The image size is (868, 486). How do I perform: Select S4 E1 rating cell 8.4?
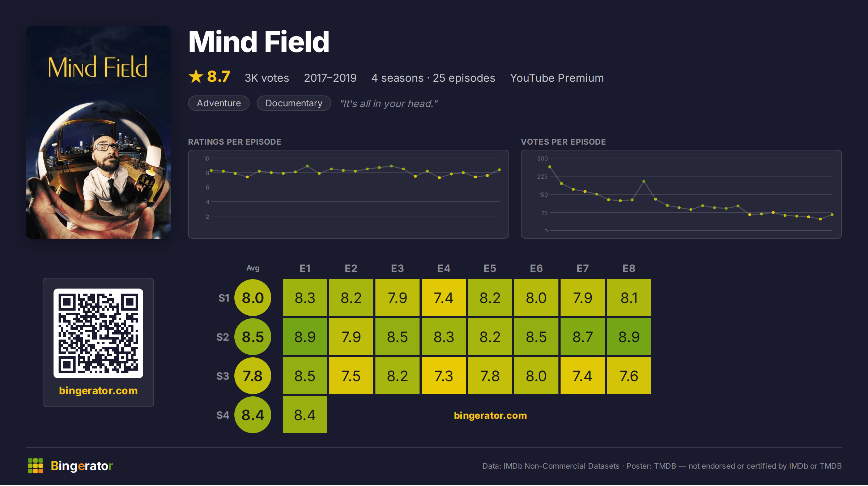click(305, 415)
